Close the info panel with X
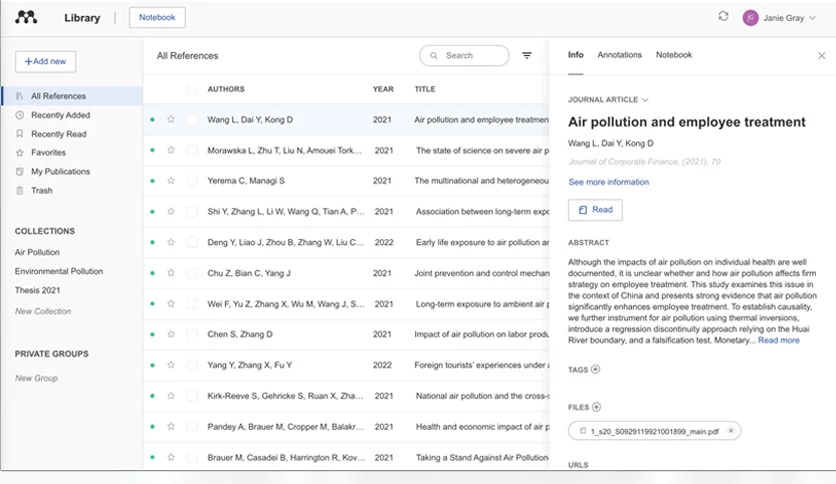 (x=821, y=55)
